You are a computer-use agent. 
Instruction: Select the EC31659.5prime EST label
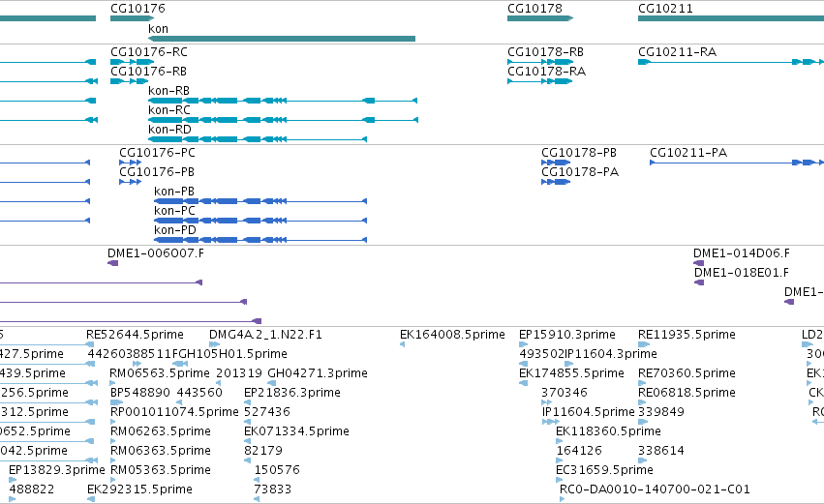point(604,470)
